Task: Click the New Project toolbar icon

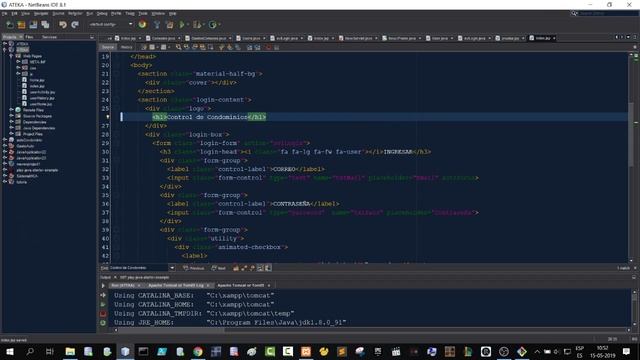Action: point(21,25)
